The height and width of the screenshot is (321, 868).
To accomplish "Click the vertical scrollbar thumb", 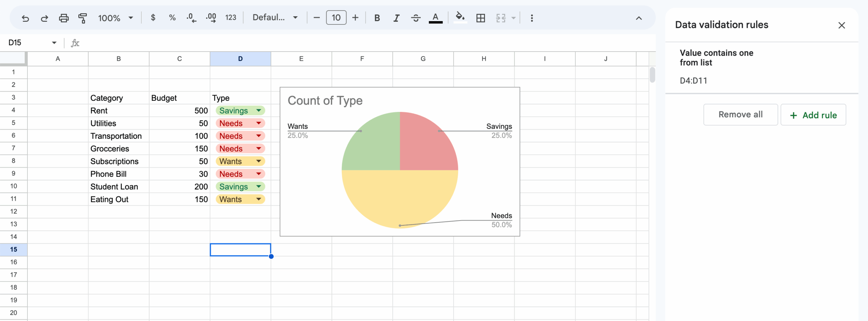I will (x=652, y=75).
